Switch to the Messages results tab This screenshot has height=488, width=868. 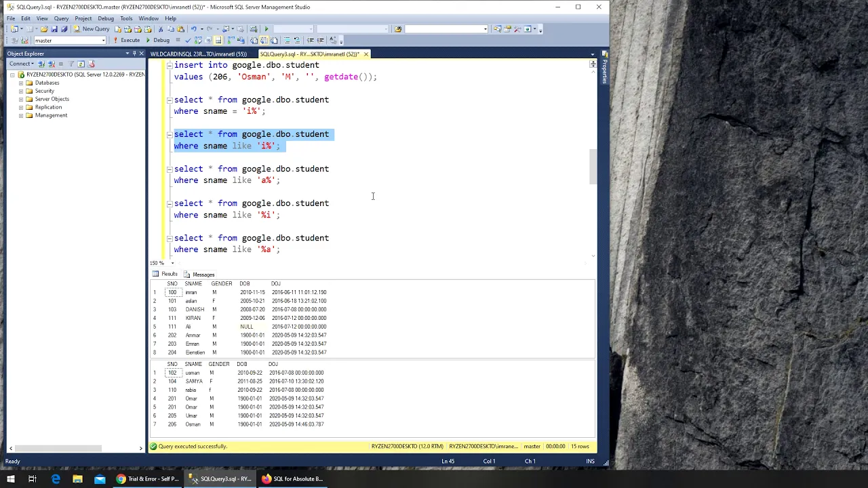[199, 274]
